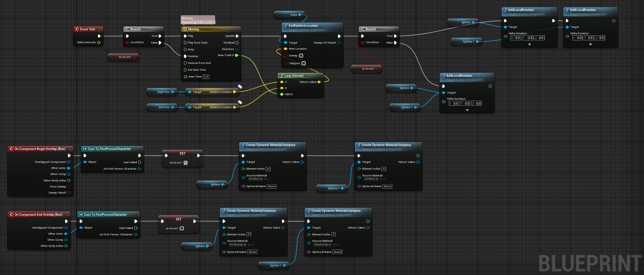
Task: Select On Component Begin Overlap (Box) title
Action: (40, 149)
